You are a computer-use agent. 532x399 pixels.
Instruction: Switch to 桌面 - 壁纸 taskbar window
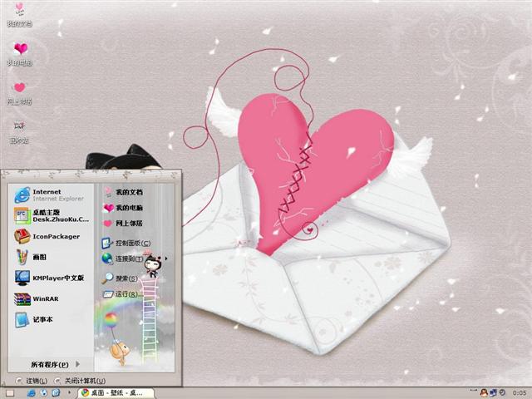115,393
